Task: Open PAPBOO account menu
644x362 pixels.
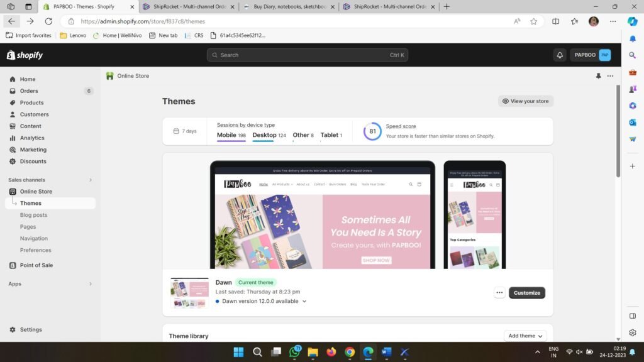Action: (x=591, y=55)
